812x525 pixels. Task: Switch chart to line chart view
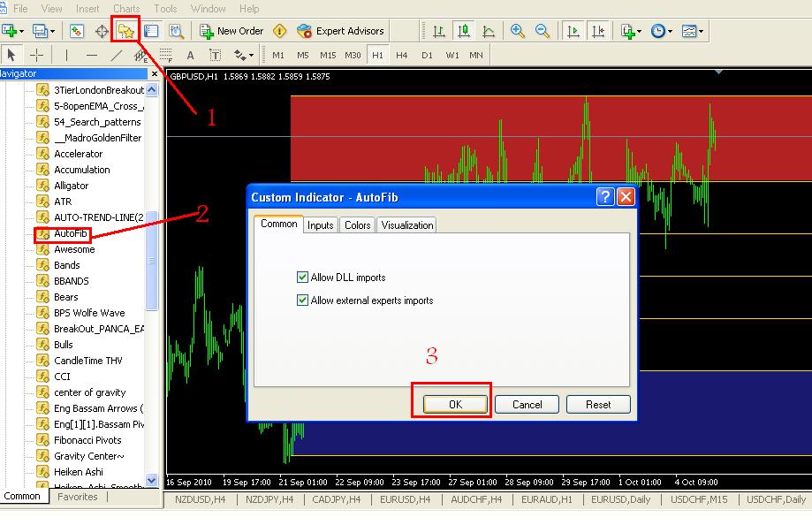[x=489, y=31]
